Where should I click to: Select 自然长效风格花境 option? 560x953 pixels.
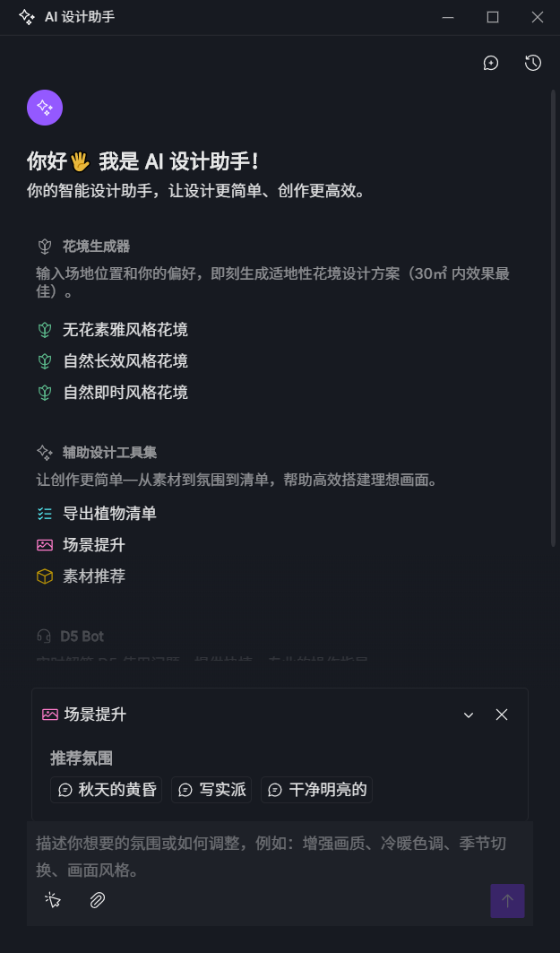tap(125, 361)
